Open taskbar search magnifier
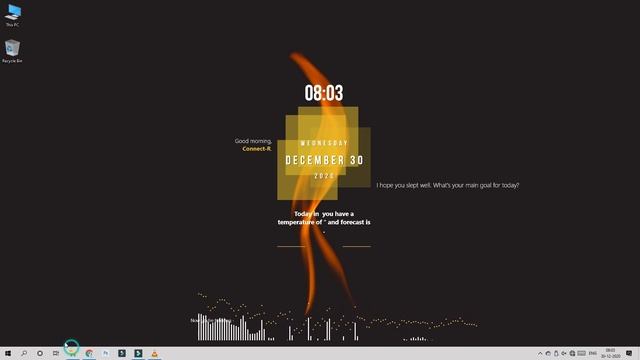 [24, 353]
